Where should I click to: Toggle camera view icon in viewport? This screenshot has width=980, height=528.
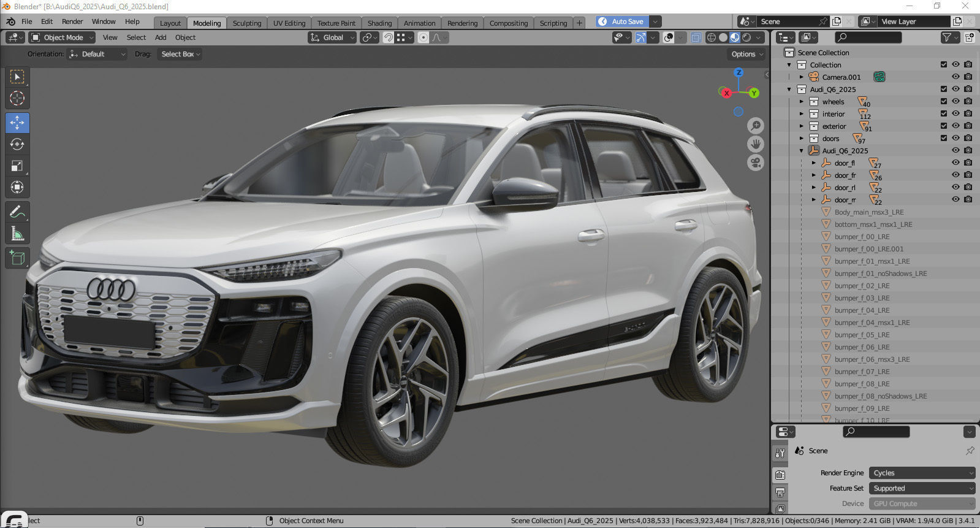coord(756,163)
